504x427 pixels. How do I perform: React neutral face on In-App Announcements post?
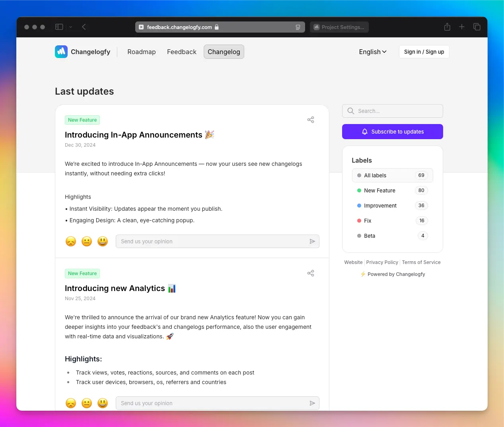coord(87,241)
